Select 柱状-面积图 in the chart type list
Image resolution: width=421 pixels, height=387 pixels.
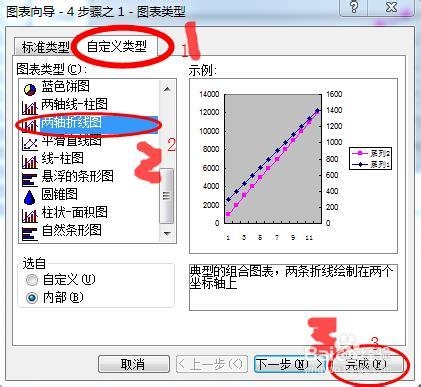74,212
